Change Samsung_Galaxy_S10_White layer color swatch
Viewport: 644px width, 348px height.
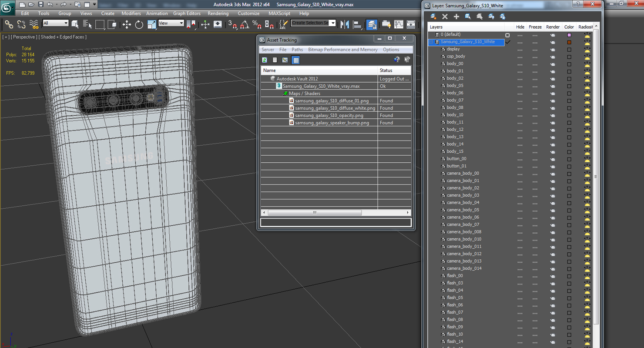569,42
